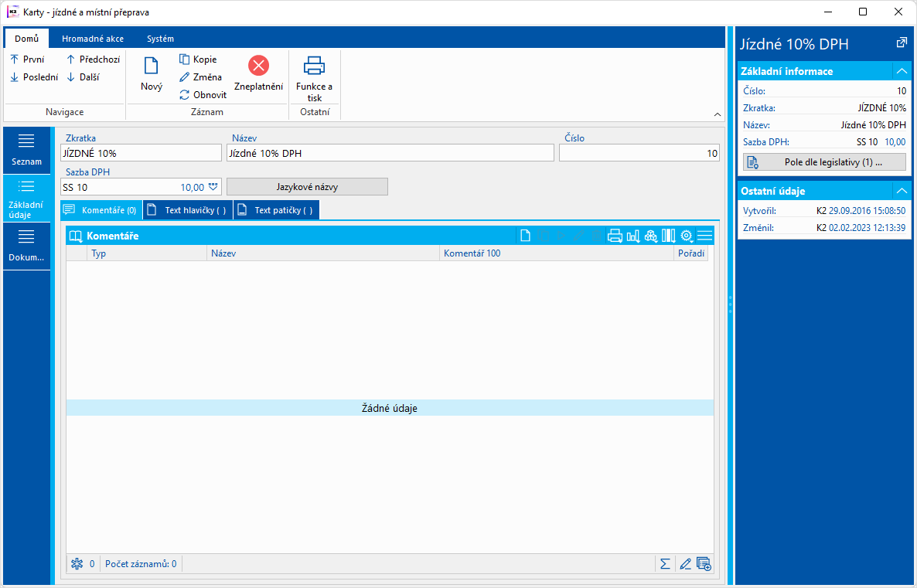Jump to the last record with Poslední

(34, 76)
